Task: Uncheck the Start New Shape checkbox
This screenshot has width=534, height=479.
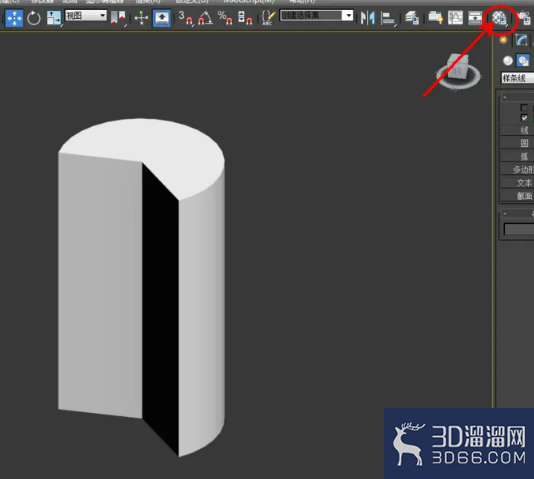Action: click(x=524, y=118)
